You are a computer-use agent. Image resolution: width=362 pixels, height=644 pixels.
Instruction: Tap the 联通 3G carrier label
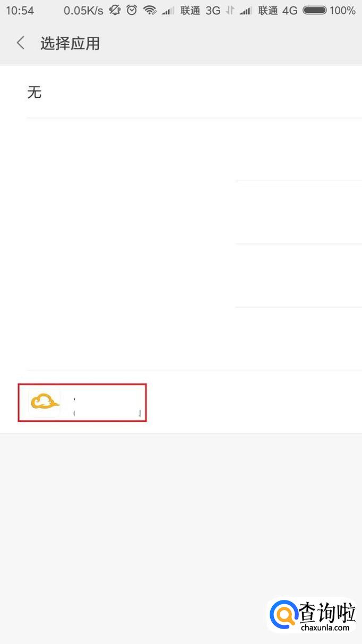pos(200,10)
